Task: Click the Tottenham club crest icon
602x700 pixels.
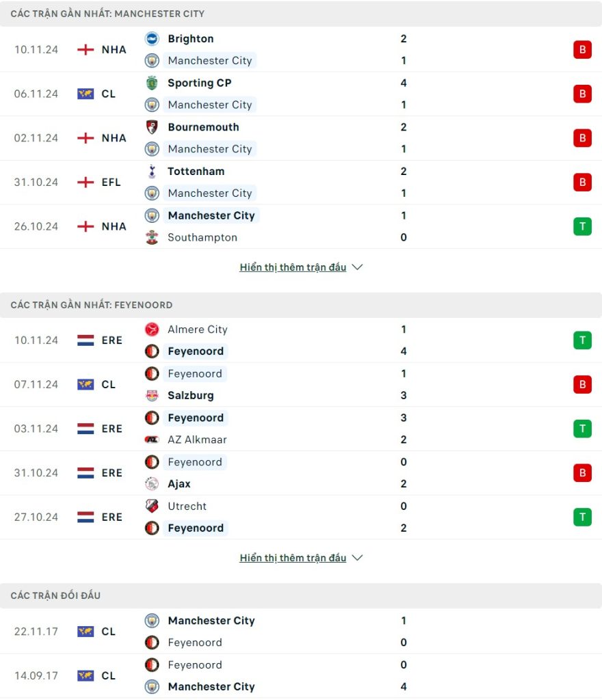Action: pos(152,171)
